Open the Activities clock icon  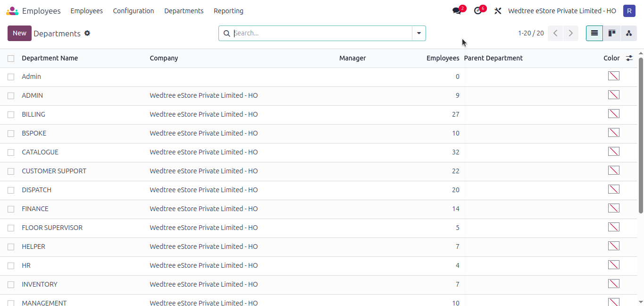click(x=478, y=10)
